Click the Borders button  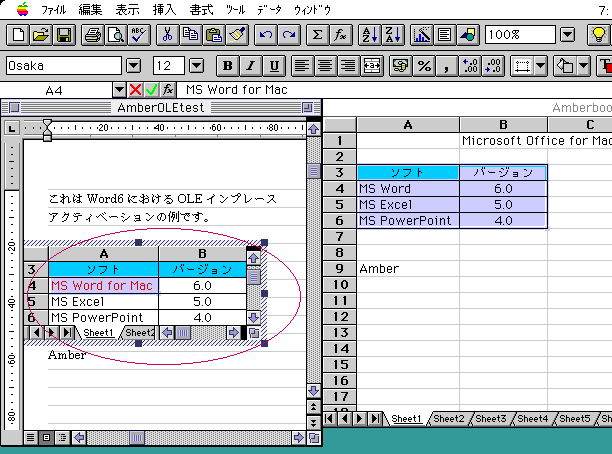522,66
